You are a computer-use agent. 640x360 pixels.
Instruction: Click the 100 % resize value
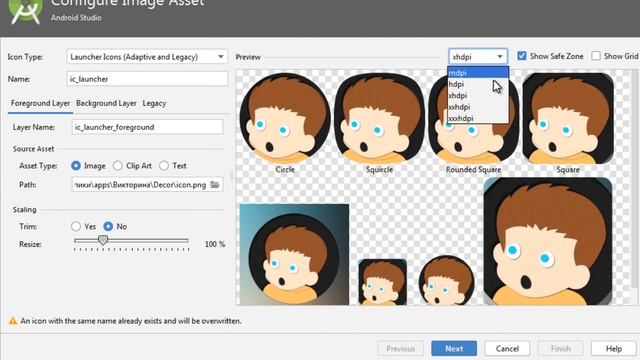tap(215, 244)
